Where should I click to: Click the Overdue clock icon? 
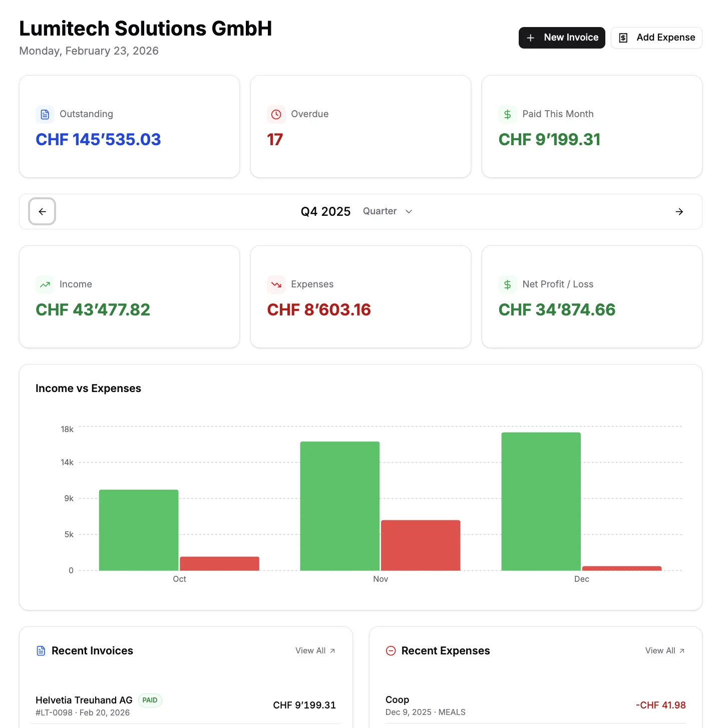coord(276,114)
